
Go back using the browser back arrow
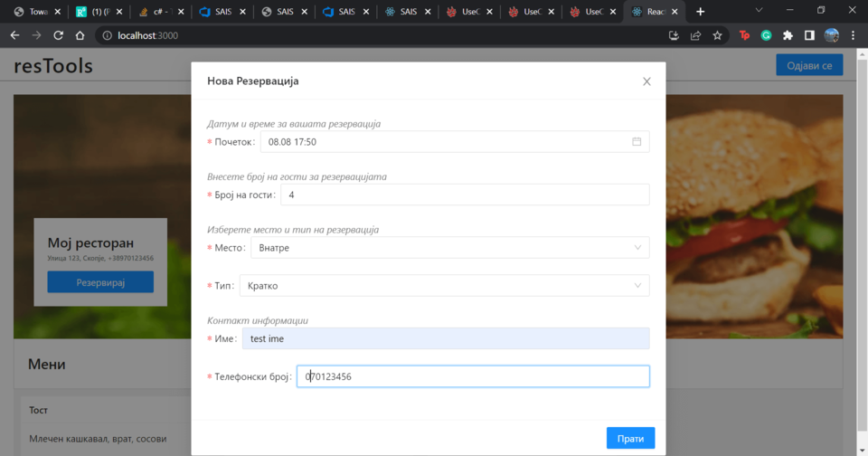(x=14, y=35)
